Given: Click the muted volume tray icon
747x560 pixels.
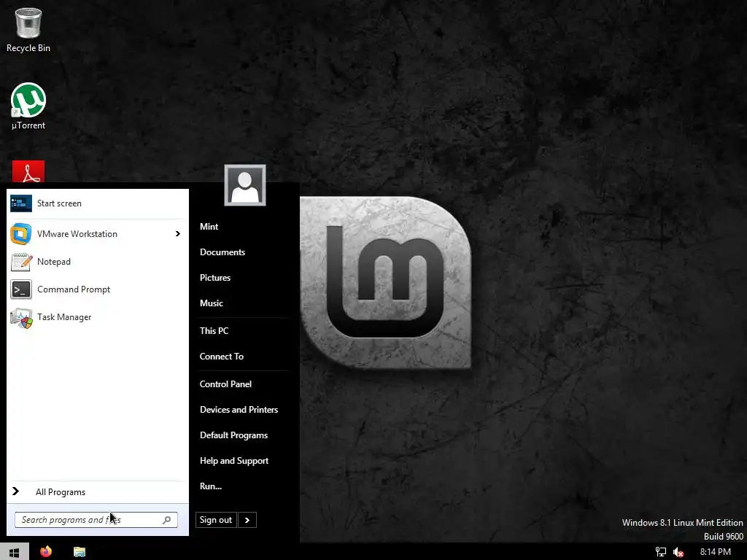Looking at the screenshot, I should 678,552.
